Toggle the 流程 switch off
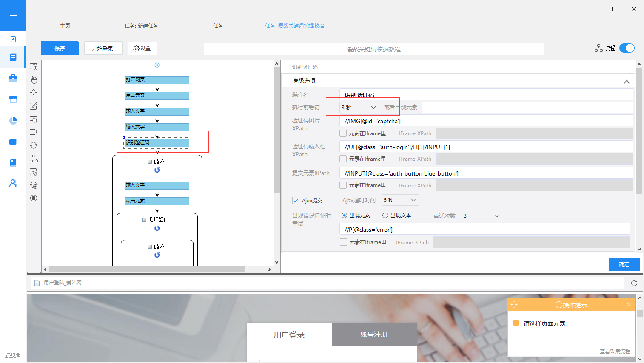The height and width of the screenshot is (363, 644). click(x=627, y=48)
